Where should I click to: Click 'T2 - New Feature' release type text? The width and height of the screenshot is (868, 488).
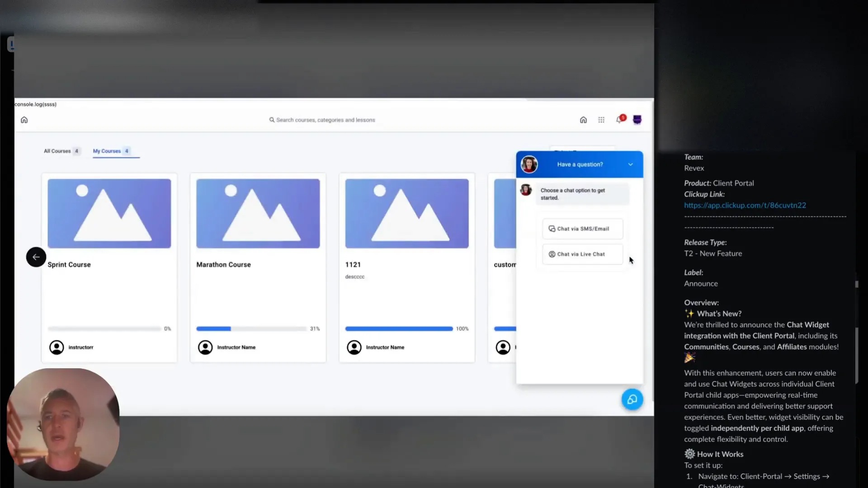[x=713, y=253]
